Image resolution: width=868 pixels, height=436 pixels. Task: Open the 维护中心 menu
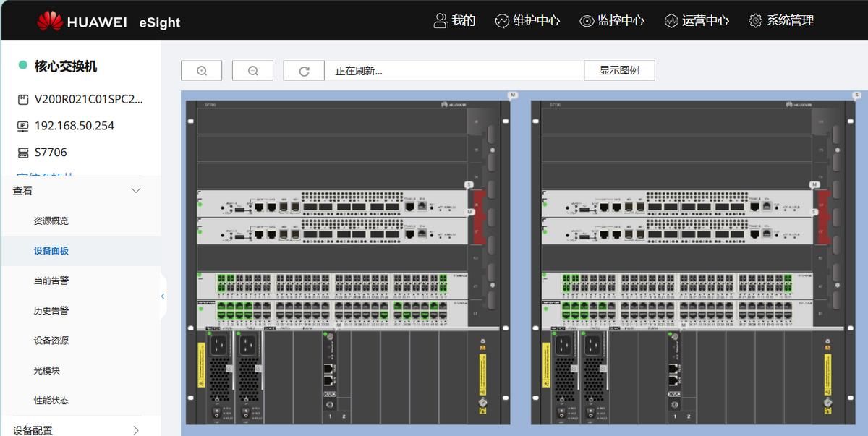pos(527,21)
